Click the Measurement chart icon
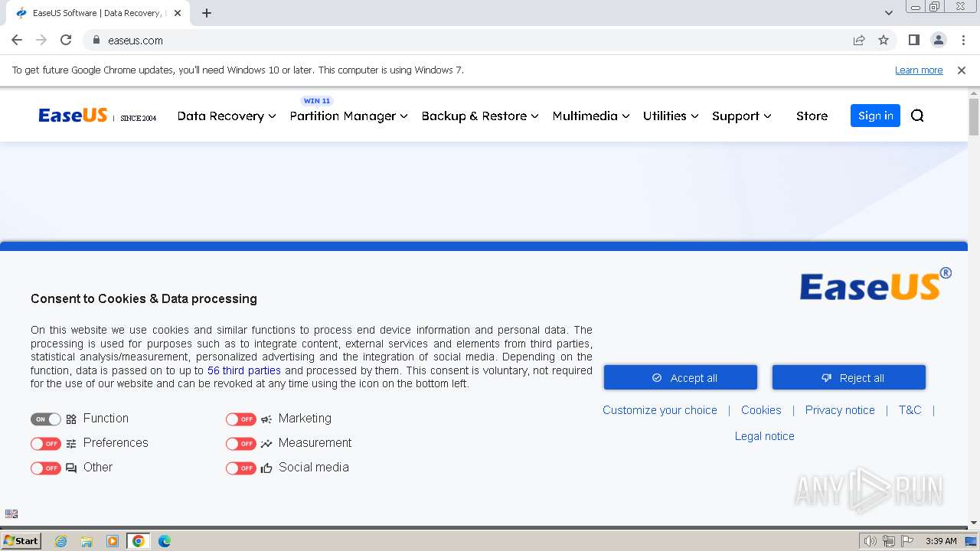Viewport: 980px width, 551px height. (x=266, y=444)
